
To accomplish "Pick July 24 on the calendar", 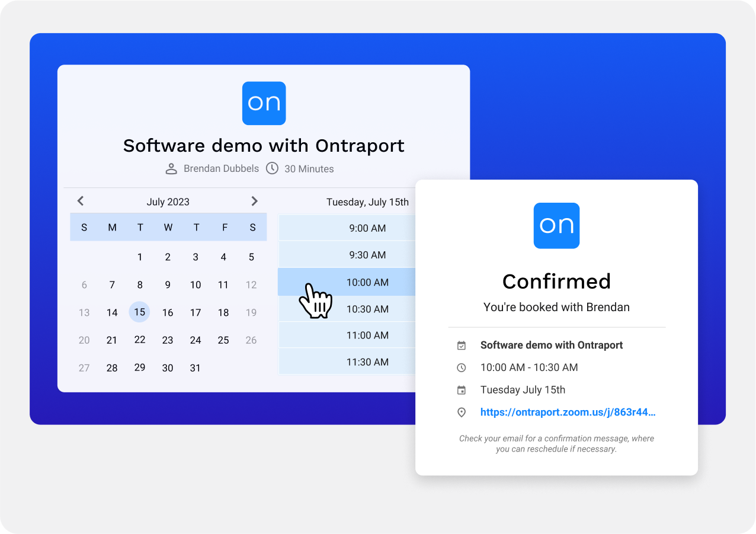I will click(x=196, y=340).
